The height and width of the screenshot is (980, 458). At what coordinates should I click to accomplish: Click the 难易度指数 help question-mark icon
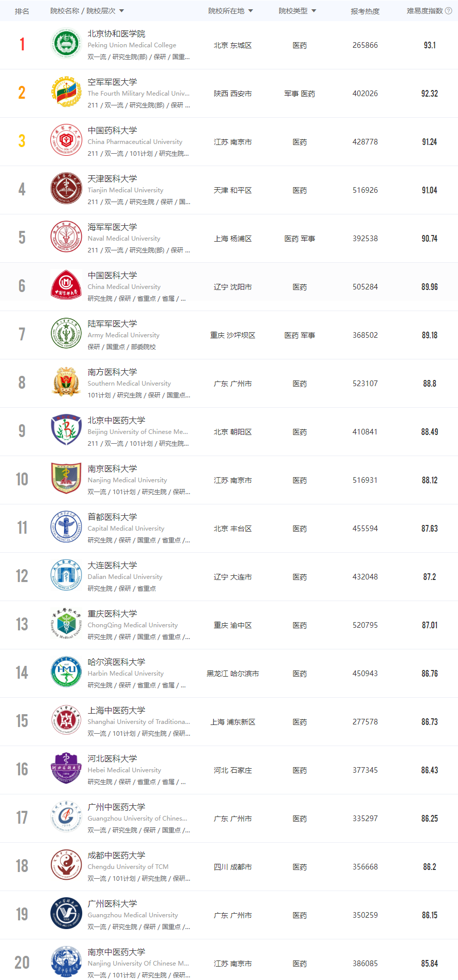point(448,11)
